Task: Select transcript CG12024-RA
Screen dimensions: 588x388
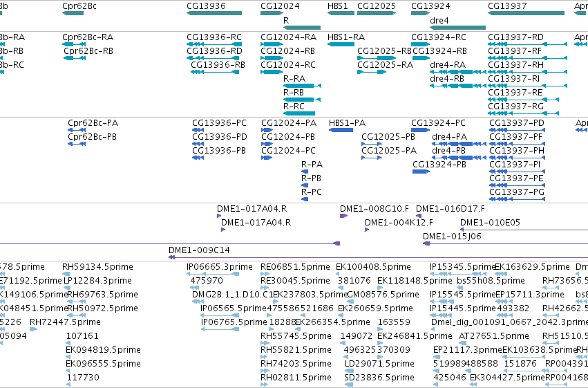Action: [x=272, y=44]
